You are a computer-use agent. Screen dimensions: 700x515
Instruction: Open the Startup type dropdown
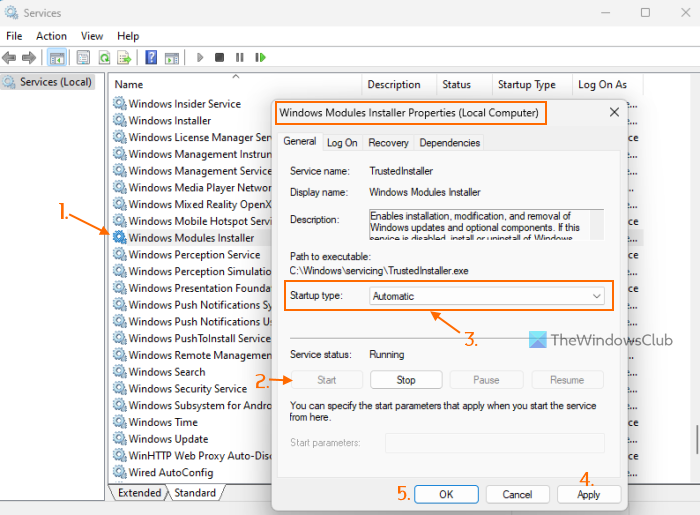(x=487, y=296)
